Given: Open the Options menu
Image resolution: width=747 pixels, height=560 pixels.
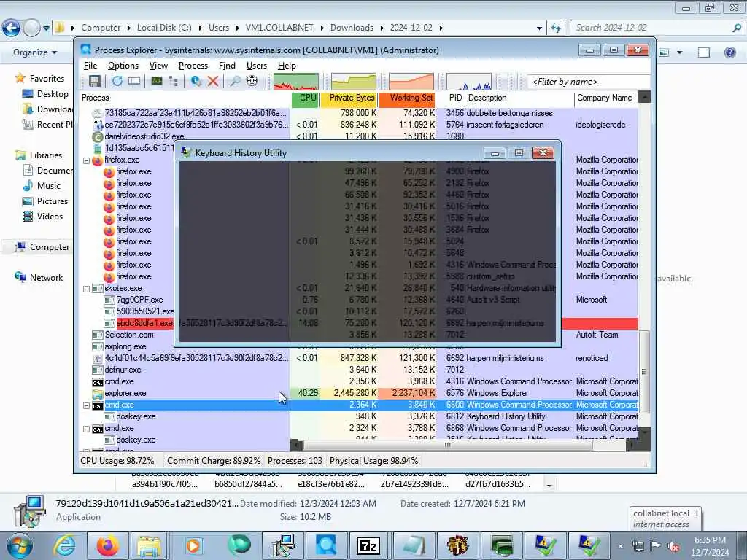Looking at the screenshot, I should [123, 66].
